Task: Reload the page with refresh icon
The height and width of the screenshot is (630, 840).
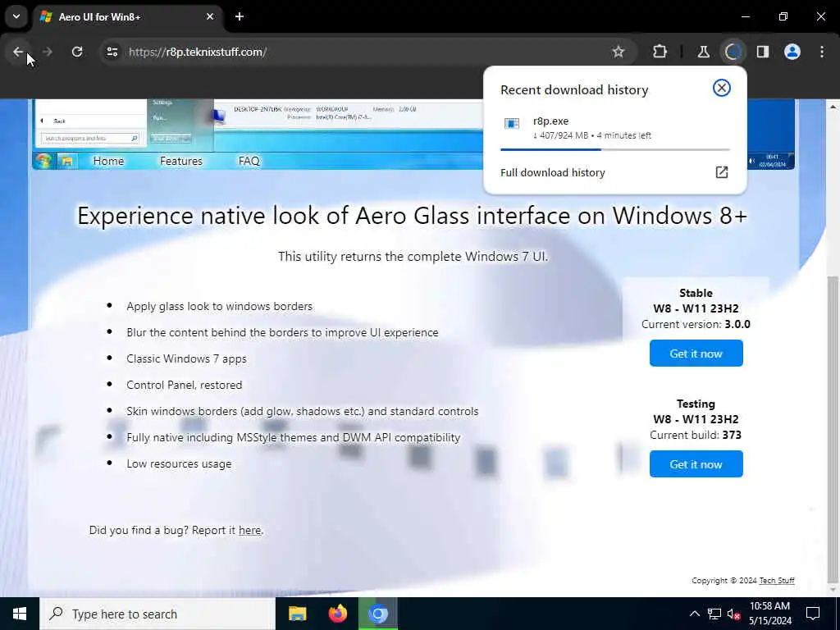Action: (x=77, y=52)
